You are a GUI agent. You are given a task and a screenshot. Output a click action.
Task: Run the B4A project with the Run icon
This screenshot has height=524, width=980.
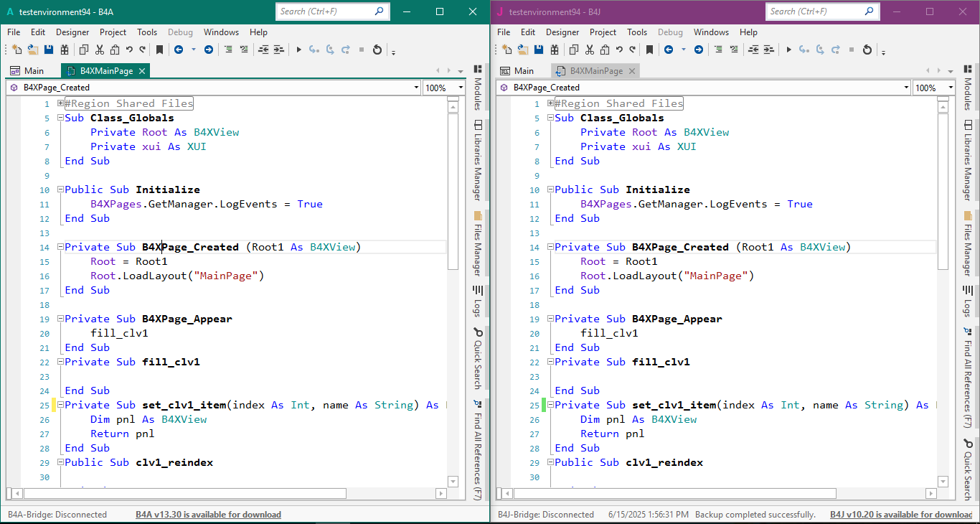[x=298, y=50]
